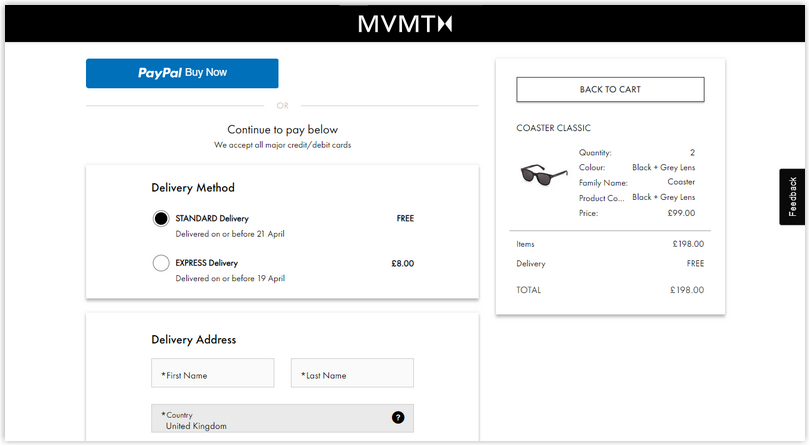
Task: Select STANDARD Delivery option
Action: click(161, 219)
